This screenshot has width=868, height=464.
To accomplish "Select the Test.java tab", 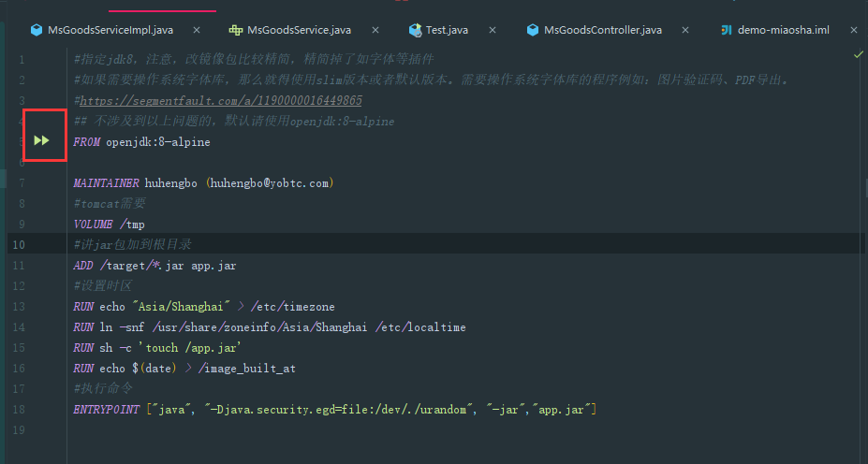I will click(x=447, y=30).
